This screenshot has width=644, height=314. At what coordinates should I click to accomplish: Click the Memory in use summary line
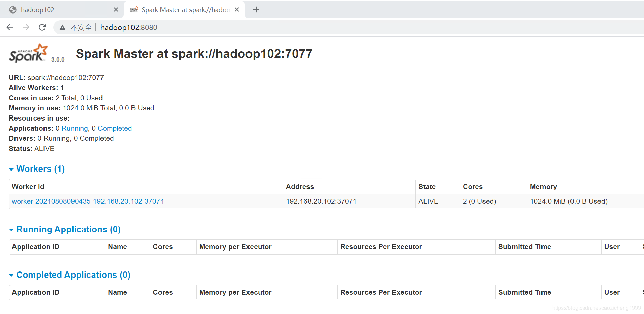(81, 108)
